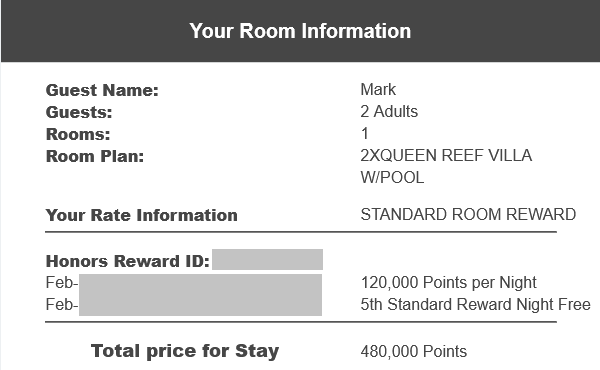
Task: Click the guest name 'Mark'
Action: tap(378, 90)
